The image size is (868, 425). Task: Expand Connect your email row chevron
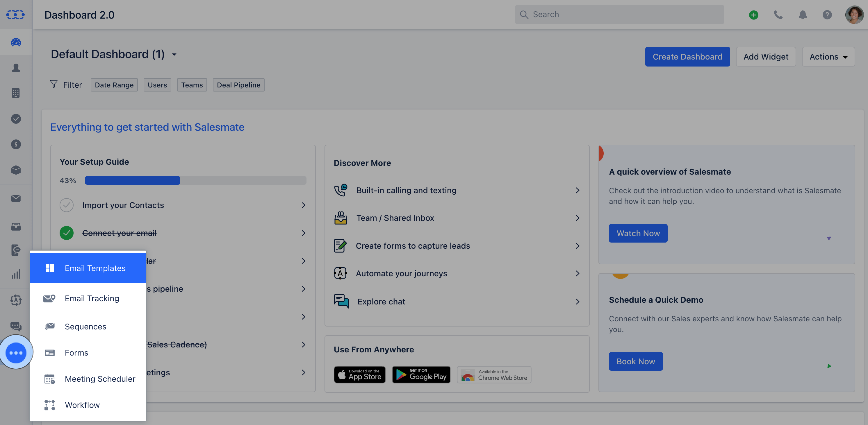click(x=303, y=233)
